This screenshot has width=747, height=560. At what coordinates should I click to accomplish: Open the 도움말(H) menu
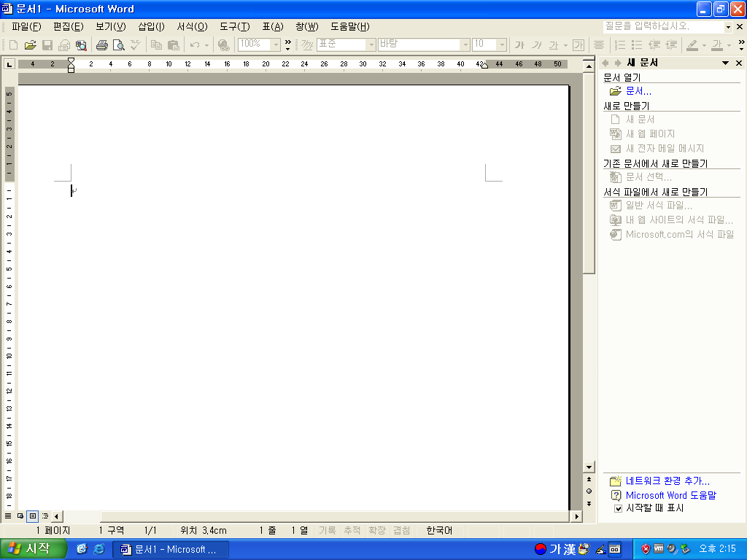[350, 27]
